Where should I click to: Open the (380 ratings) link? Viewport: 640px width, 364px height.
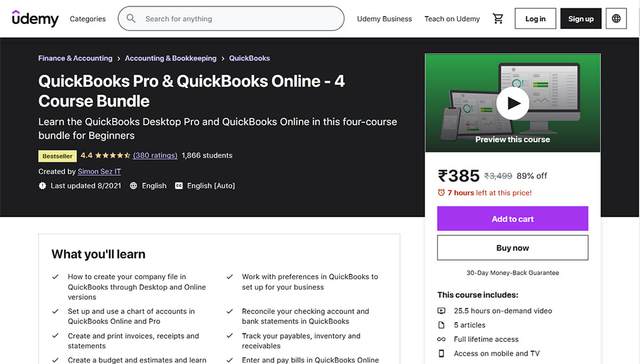(155, 155)
